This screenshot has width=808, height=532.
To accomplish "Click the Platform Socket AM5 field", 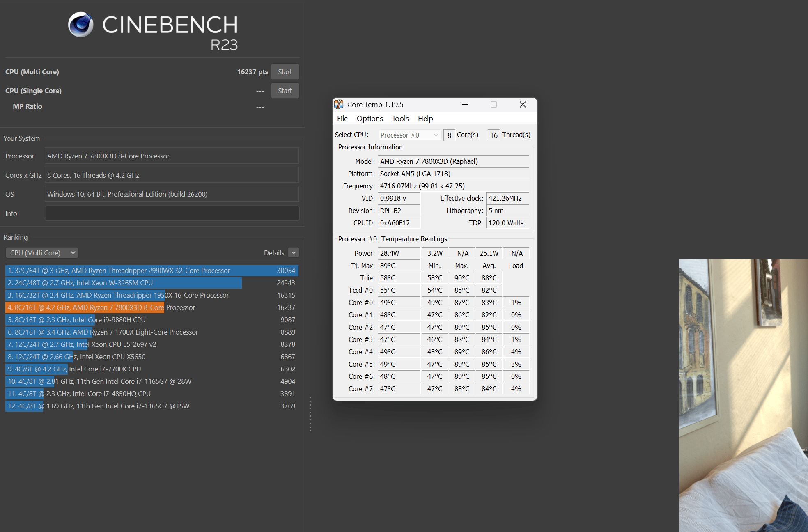I will (453, 174).
